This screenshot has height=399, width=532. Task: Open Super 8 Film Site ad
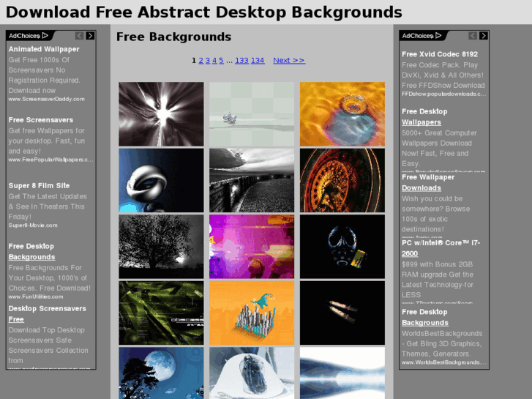point(39,186)
